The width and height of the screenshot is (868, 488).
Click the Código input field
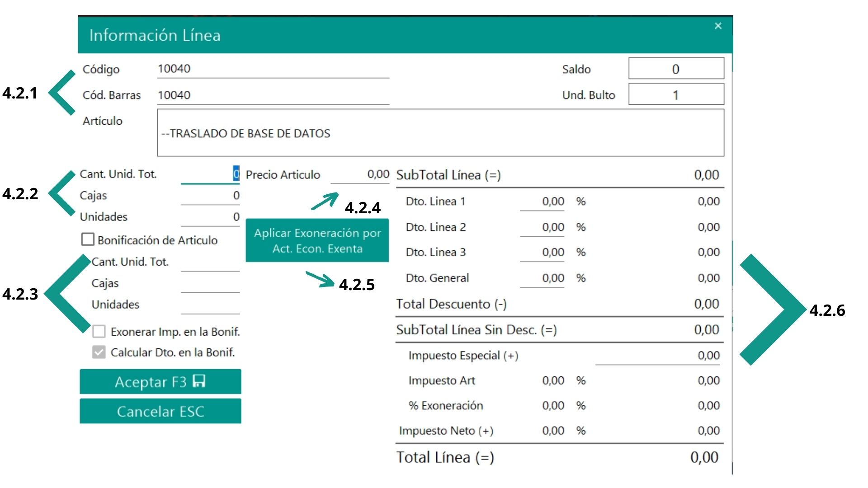[x=273, y=69]
